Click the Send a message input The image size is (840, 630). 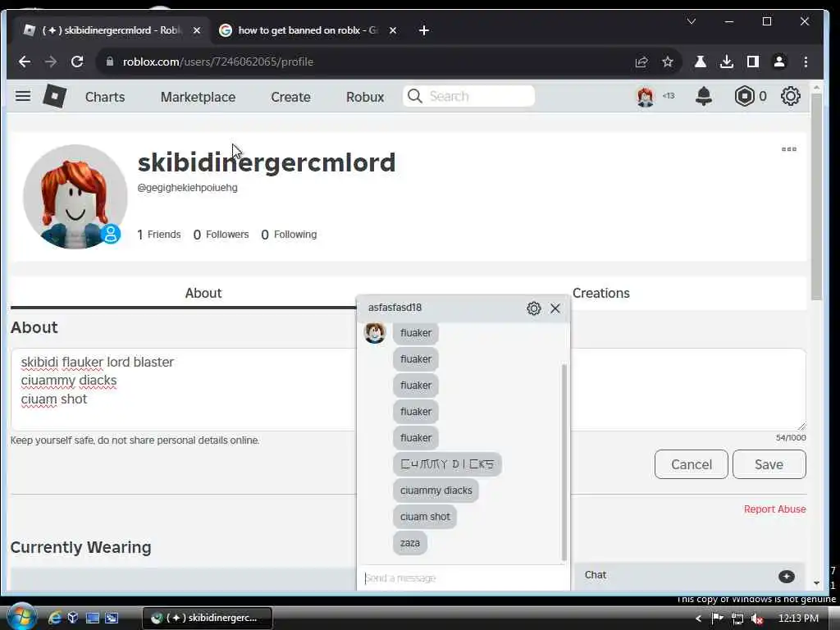tap(463, 578)
